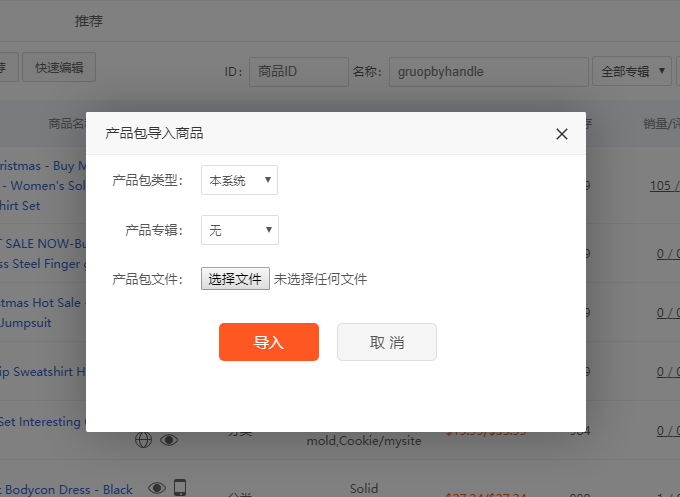
Task: Click 选择文件 to choose a package file
Action: pyautogui.click(x=235, y=278)
